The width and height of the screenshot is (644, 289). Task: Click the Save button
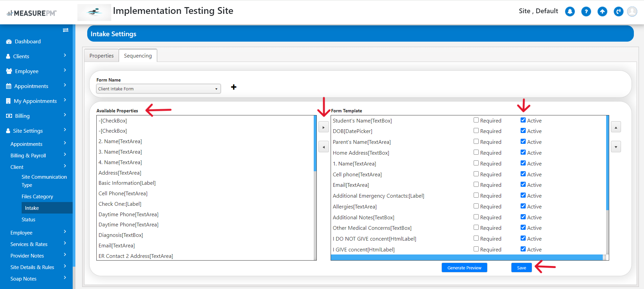(x=521, y=268)
